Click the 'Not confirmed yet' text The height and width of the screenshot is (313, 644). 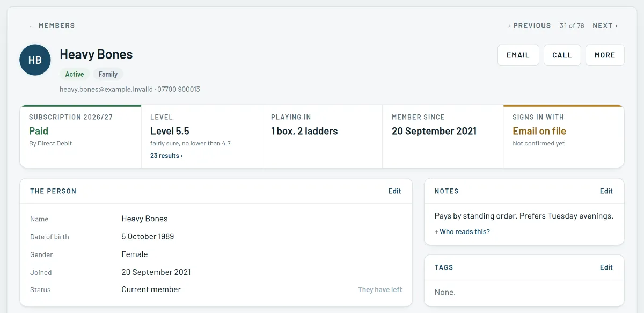point(538,143)
